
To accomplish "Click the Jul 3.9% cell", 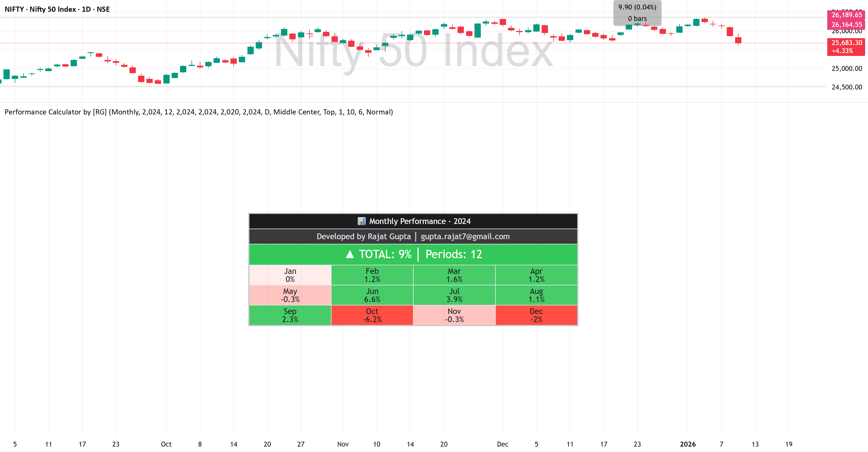I will [454, 295].
